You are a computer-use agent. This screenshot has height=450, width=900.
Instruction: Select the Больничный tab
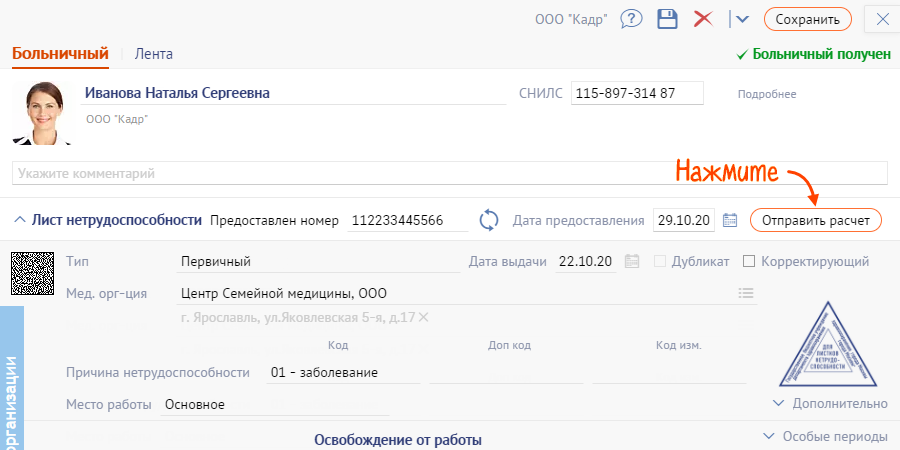pos(59,54)
